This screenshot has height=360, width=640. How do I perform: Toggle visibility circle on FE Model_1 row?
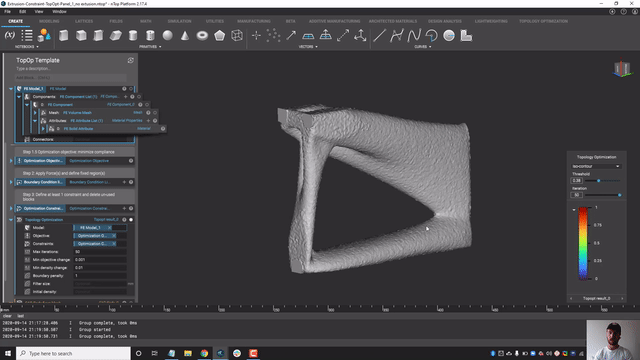131,89
